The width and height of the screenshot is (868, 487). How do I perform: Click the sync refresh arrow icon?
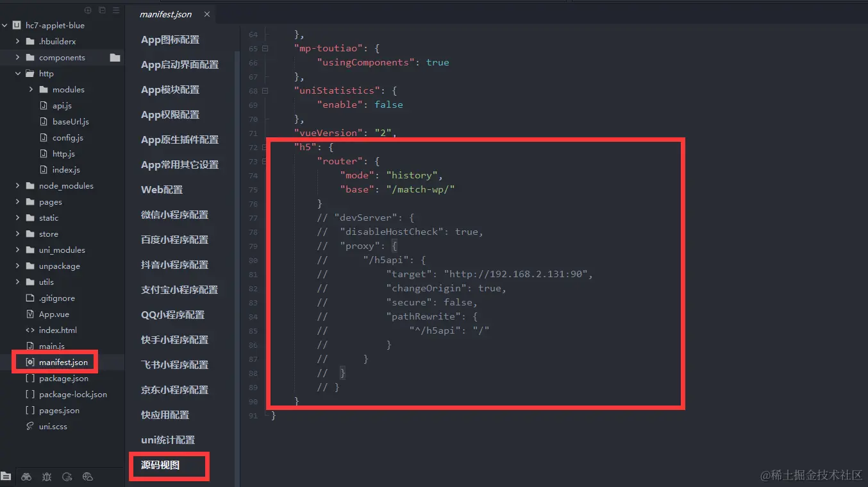pyautogui.click(x=67, y=477)
